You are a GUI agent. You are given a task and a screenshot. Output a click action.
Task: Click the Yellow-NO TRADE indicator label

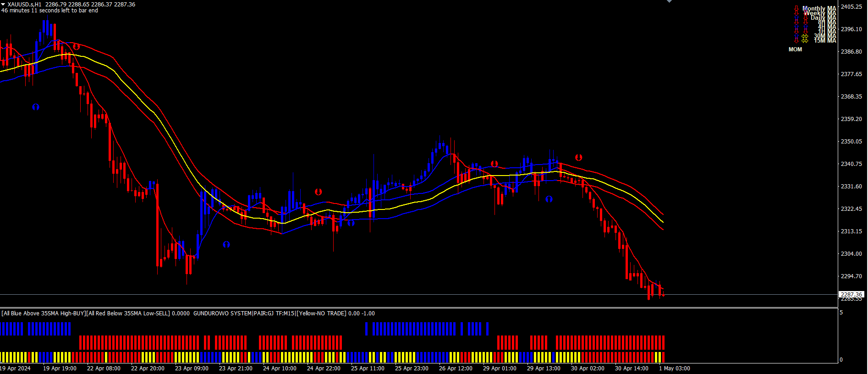pos(321,313)
